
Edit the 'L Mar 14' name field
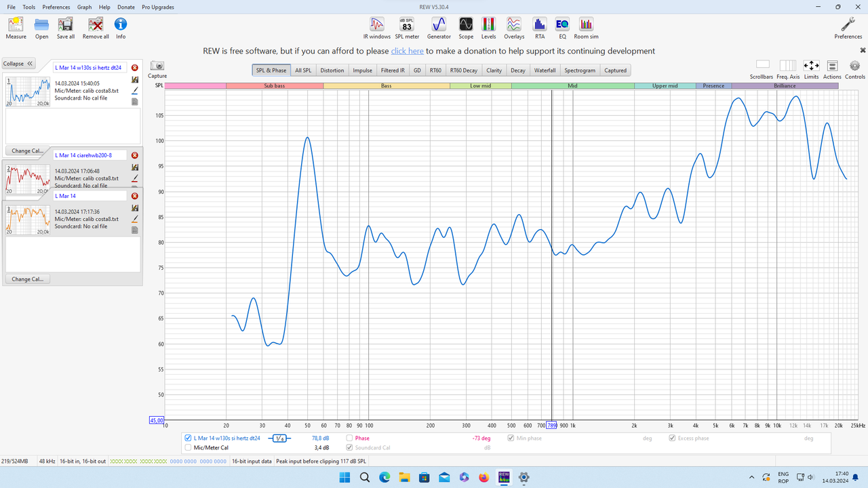(90, 196)
